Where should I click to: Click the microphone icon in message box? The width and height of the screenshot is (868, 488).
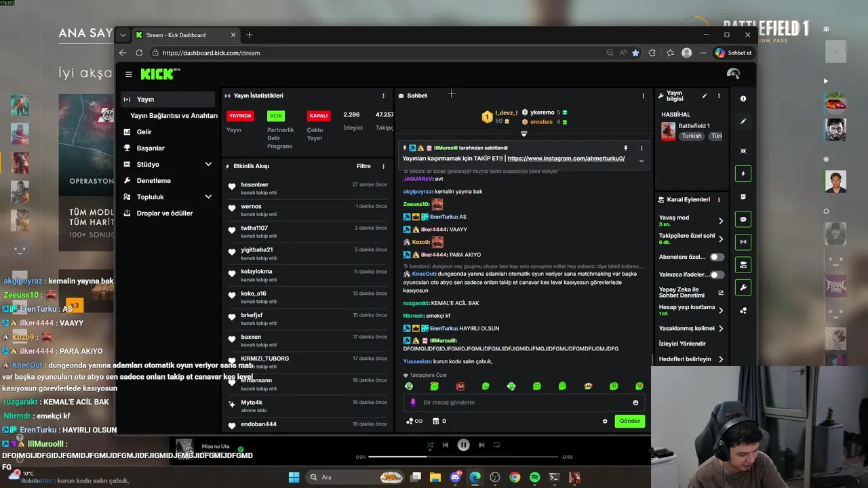pyautogui.click(x=413, y=403)
